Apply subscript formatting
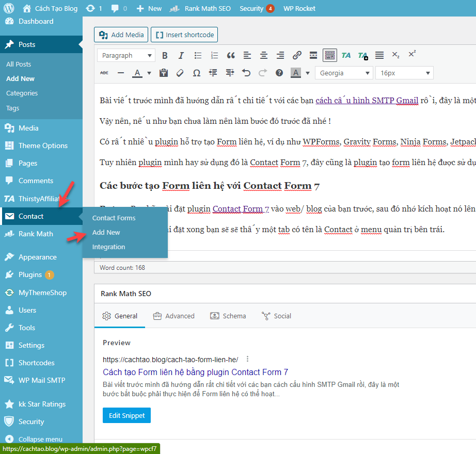This screenshot has height=454, width=476. pos(395,55)
